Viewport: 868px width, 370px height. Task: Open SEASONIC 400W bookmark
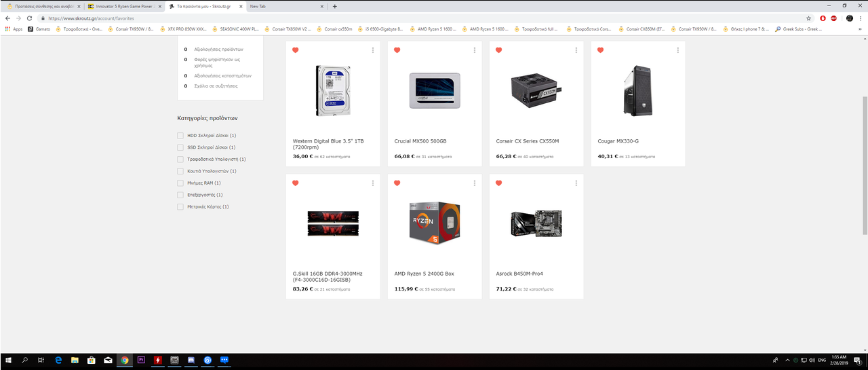coord(235,29)
